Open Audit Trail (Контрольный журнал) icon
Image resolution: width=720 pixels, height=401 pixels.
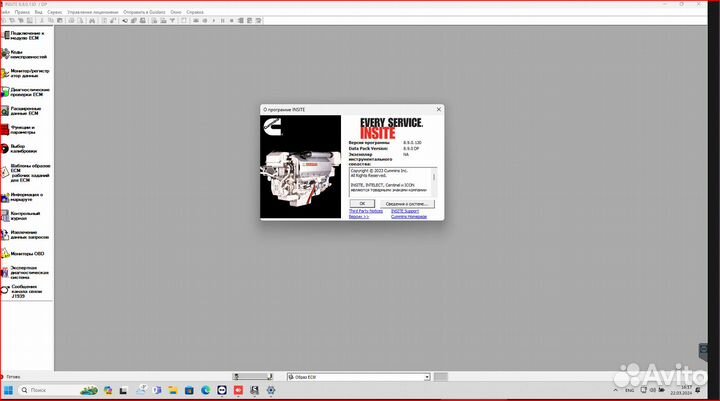[x=5, y=215]
